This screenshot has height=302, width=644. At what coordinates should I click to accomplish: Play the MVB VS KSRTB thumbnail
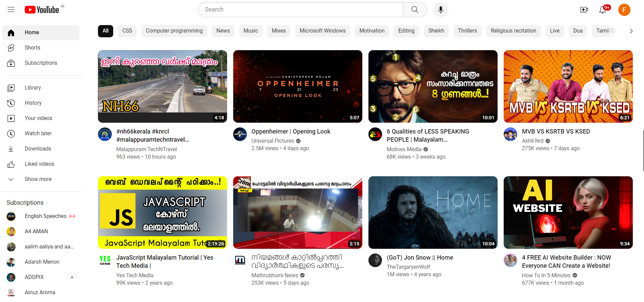tap(568, 86)
